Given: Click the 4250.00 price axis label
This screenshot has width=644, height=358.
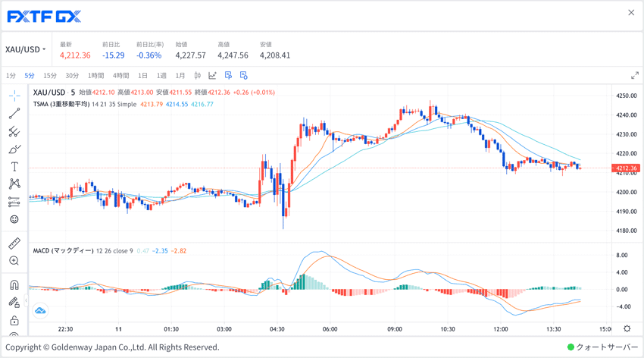Looking at the screenshot, I should coord(627,96).
